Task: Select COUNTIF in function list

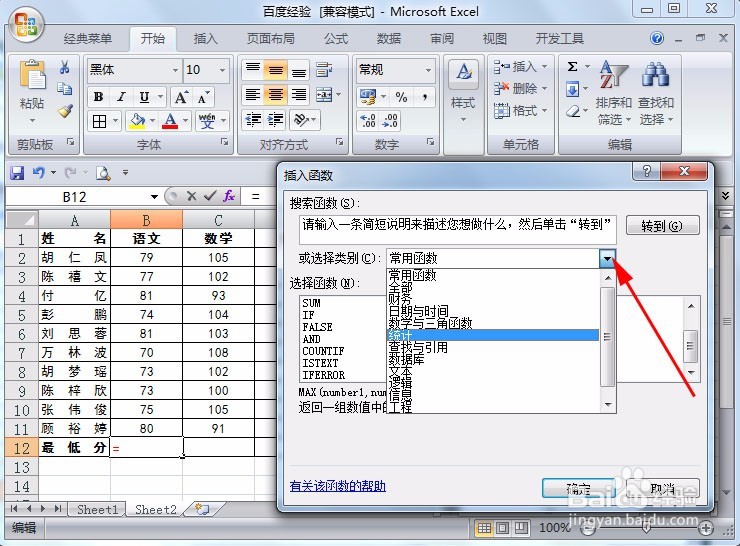Action: [324, 351]
